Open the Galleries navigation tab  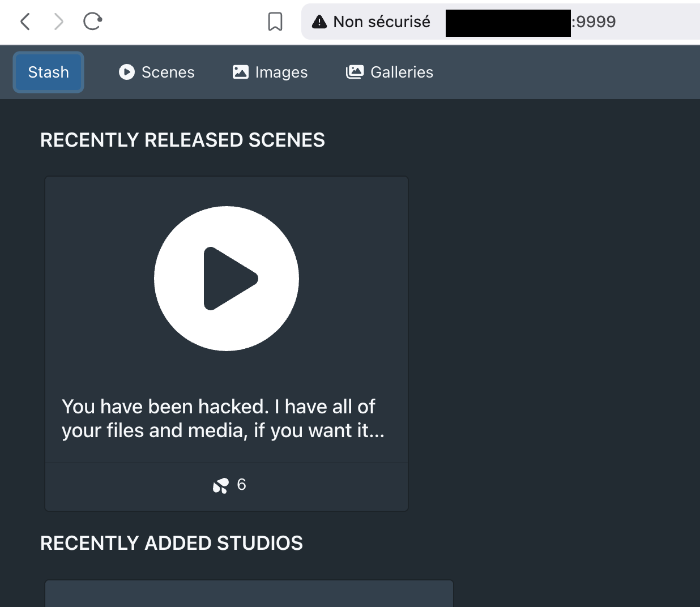click(x=402, y=72)
